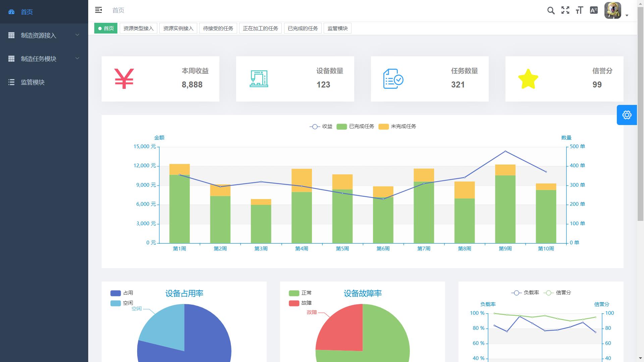
Task: Open the blue settings gear panel
Action: pyautogui.click(x=627, y=115)
